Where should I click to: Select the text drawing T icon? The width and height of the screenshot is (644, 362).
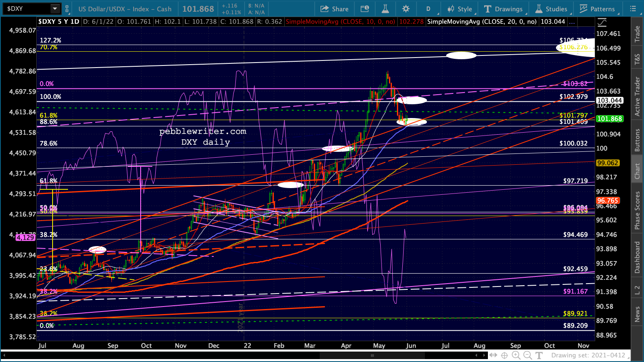[539, 355]
